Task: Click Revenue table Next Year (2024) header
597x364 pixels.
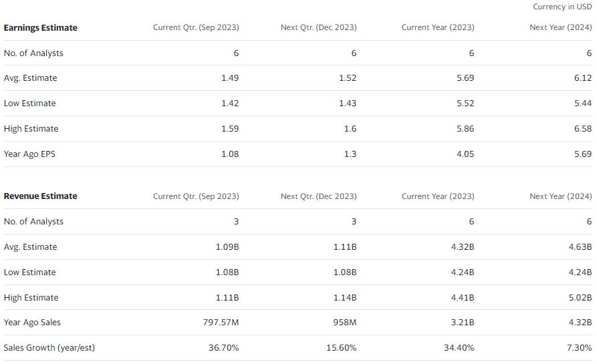Action: 560,196
